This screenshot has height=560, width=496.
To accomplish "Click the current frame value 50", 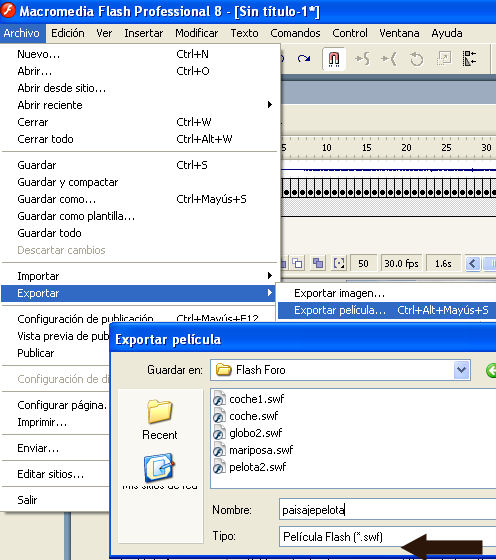I will click(x=363, y=264).
